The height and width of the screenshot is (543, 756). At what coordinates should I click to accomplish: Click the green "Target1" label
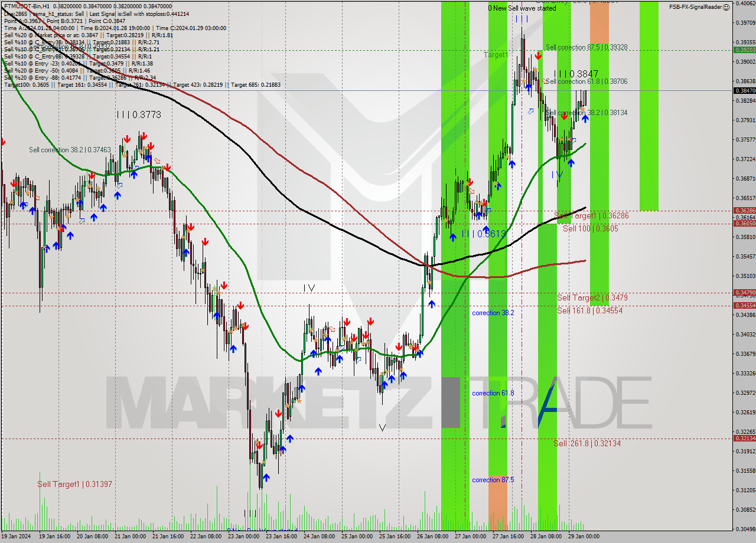click(496, 54)
